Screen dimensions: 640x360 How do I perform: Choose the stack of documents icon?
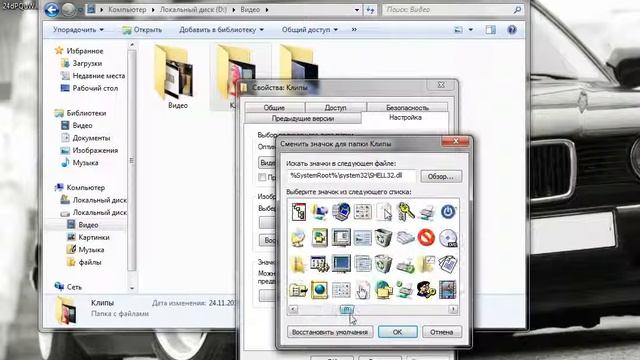(x=447, y=264)
